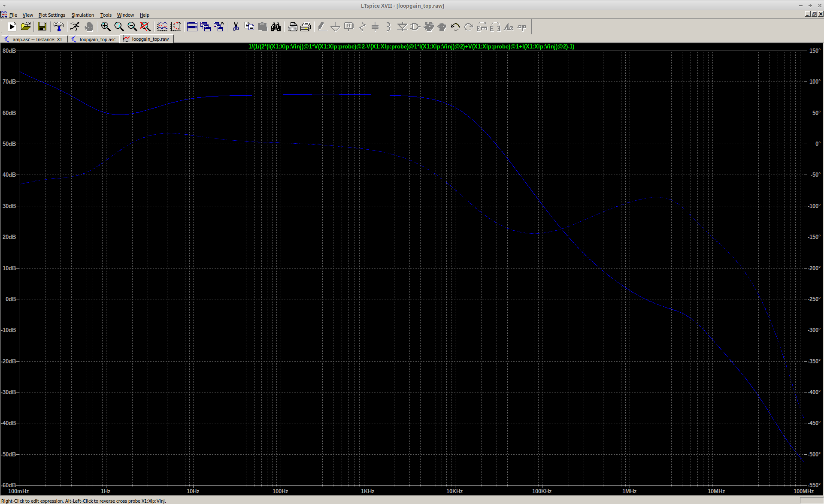Click the Halt hand icon
This screenshot has width=824, height=504.
[x=89, y=27]
